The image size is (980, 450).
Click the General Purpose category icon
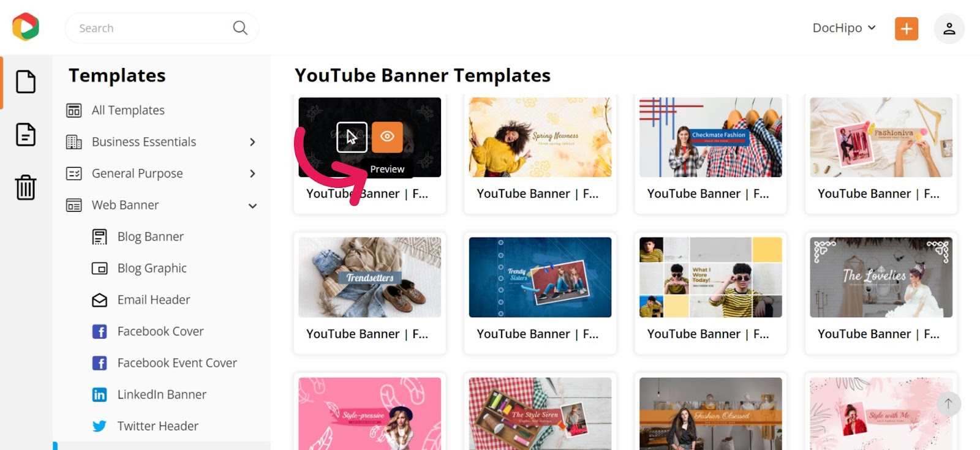pos(74,174)
